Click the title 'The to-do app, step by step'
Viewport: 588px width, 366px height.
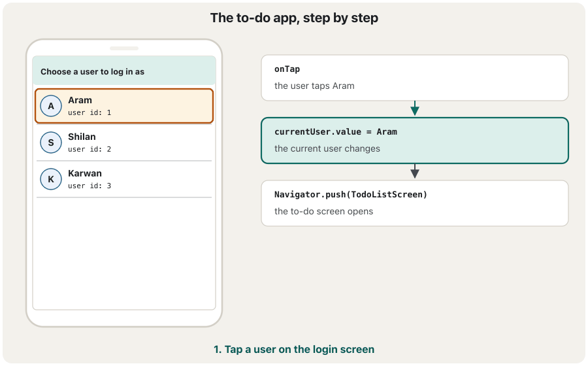tap(294, 18)
